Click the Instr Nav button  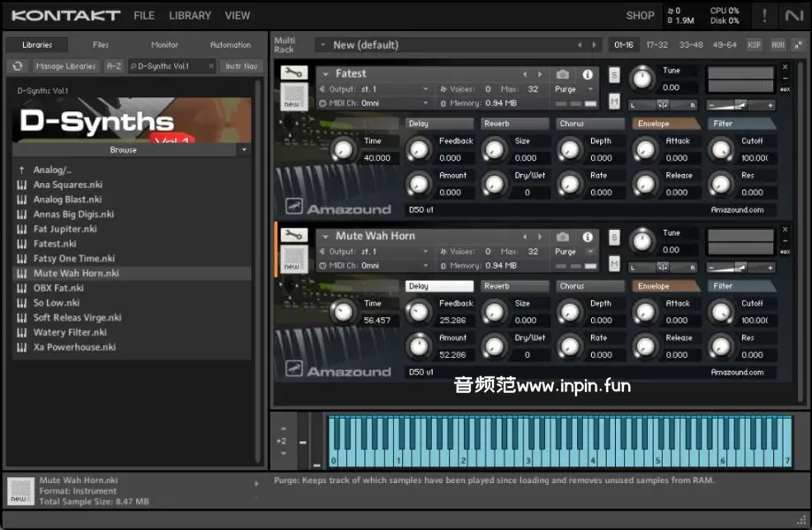tap(240, 66)
